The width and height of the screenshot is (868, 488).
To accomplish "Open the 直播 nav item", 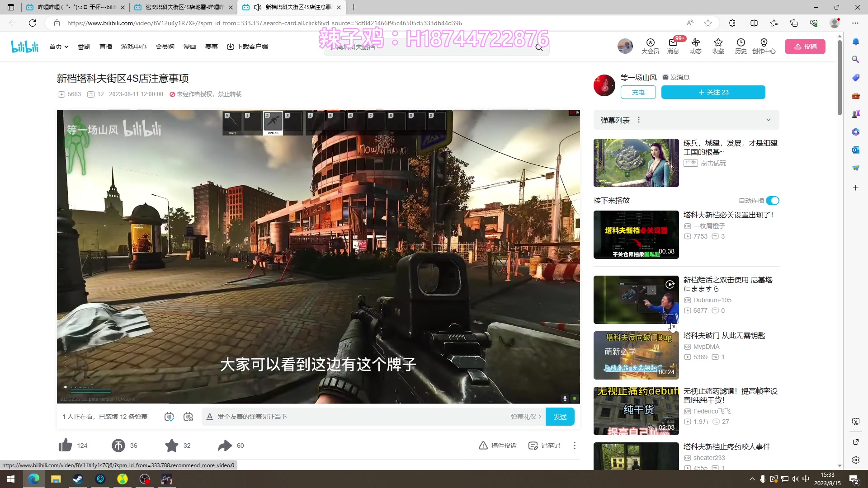I will (x=106, y=47).
